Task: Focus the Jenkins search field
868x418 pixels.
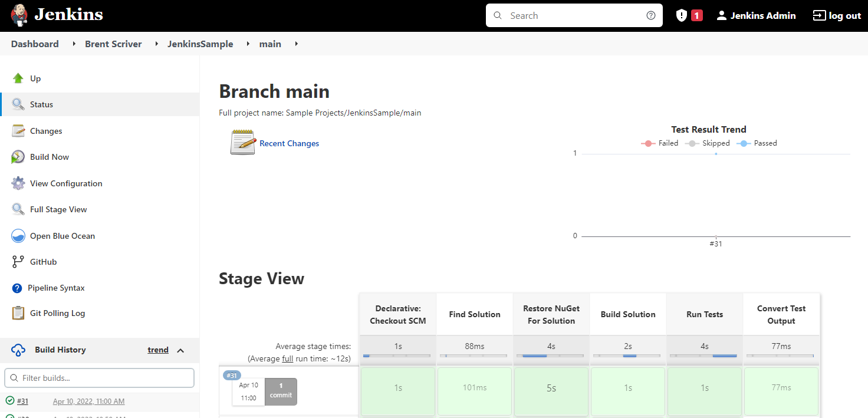Action: pos(574,16)
